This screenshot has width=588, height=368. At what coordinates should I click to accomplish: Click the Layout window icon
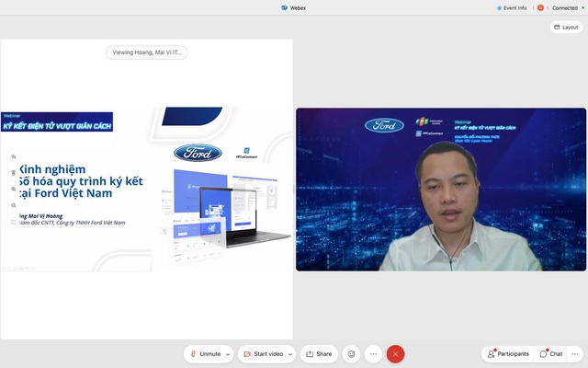tap(557, 27)
